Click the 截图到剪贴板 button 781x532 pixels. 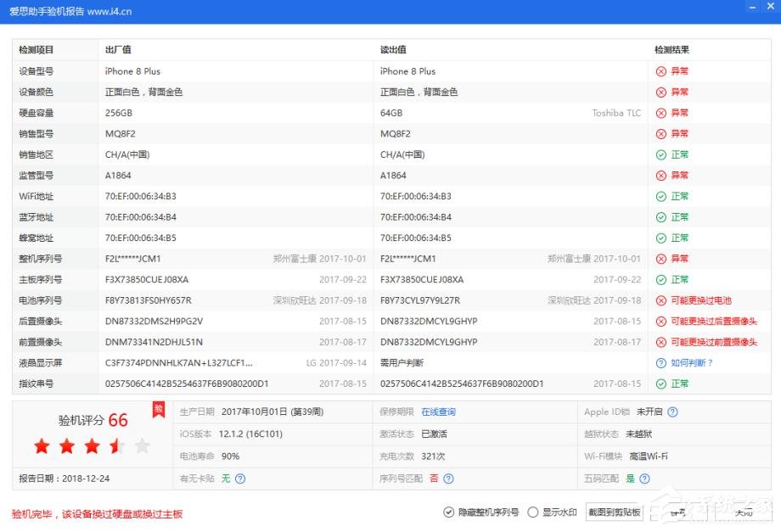(x=612, y=512)
